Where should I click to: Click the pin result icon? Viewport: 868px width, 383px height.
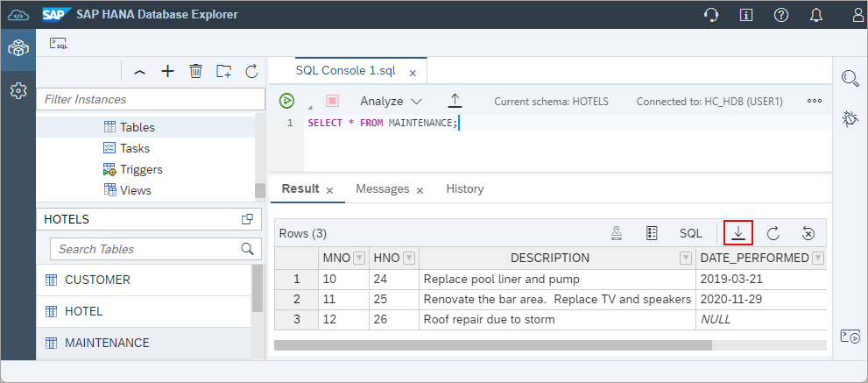pyautogui.click(x=617, y=234)
